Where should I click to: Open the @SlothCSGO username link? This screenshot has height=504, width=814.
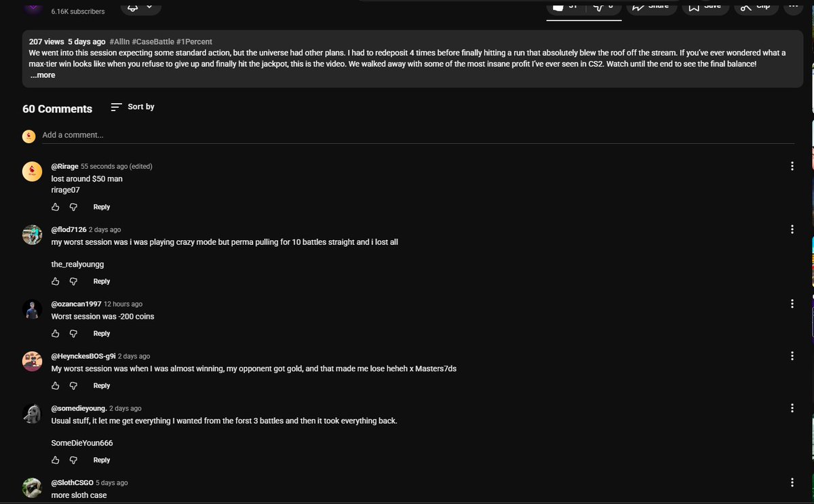tap(72, 483)
